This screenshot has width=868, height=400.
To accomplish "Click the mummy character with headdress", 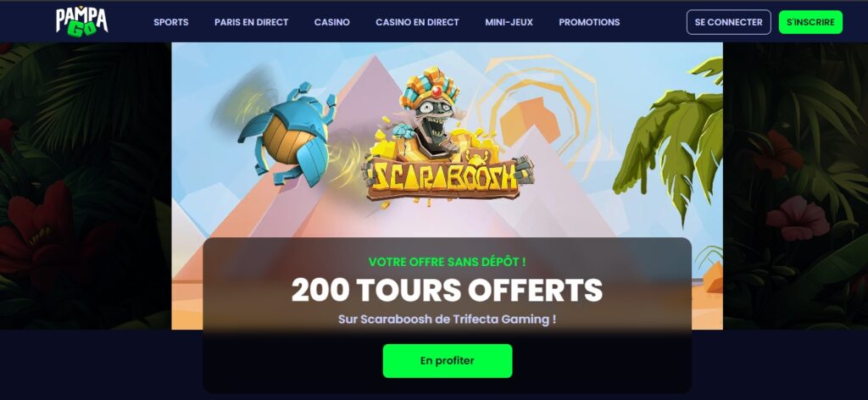I will coord(430,111).
